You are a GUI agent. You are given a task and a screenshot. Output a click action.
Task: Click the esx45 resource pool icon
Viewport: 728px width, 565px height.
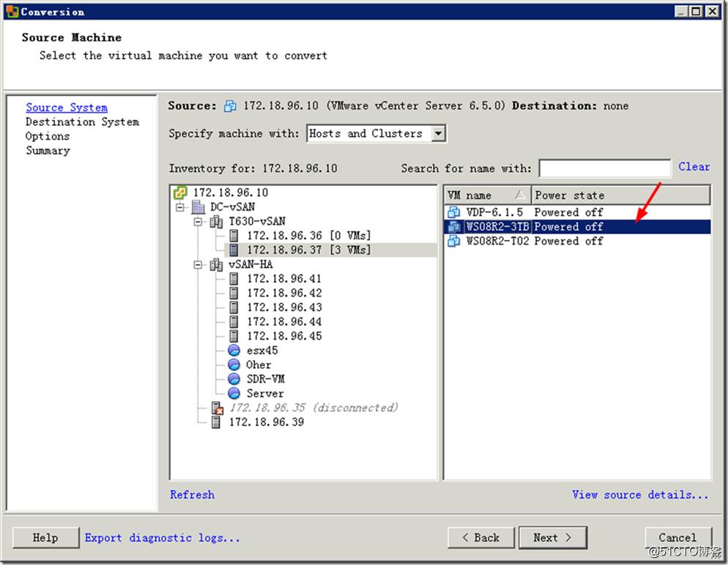(x=234, y=351)
